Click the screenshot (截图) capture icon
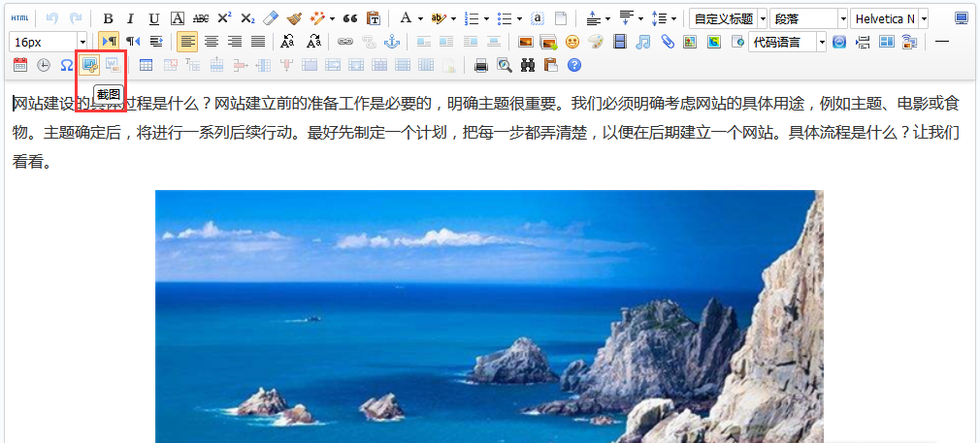This screenshot has width=980, height=443. click(89, 65)
